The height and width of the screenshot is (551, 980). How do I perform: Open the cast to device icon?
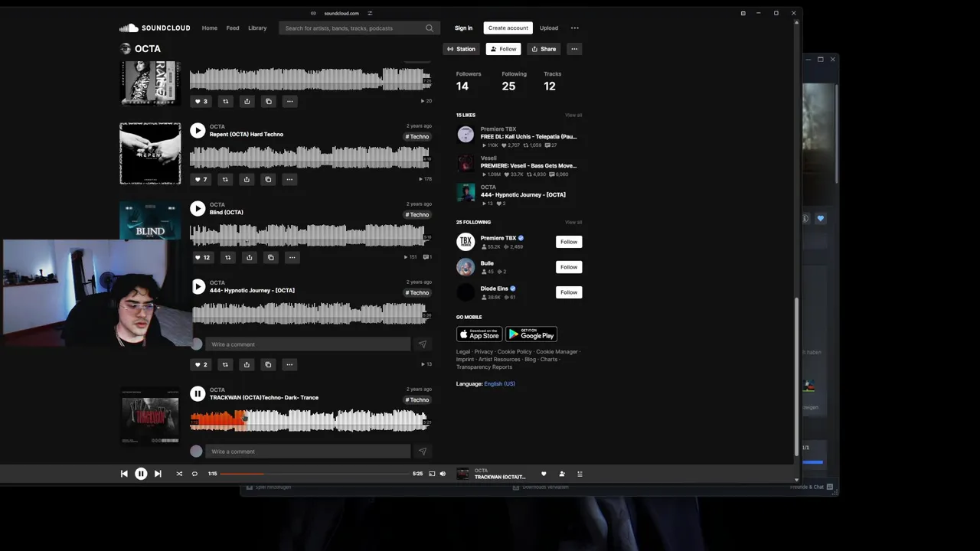432,474
